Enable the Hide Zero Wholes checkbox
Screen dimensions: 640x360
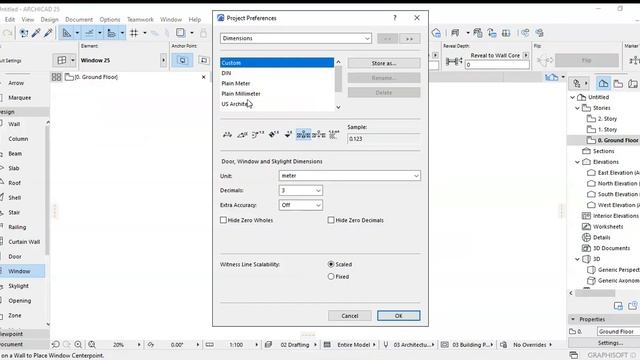[223, 220]
